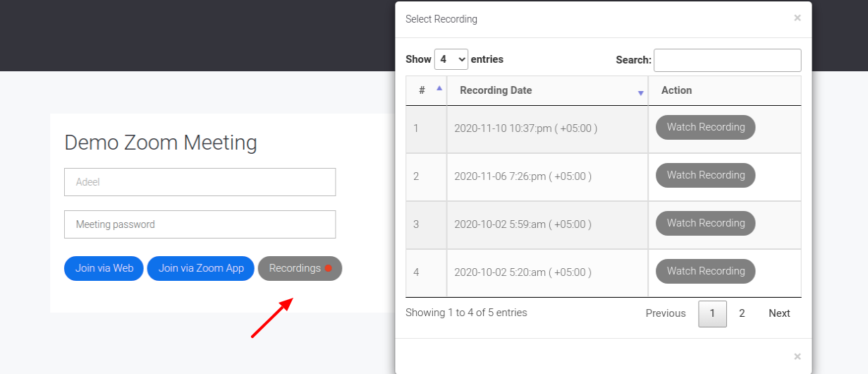Dismiss dialog using bottom X icon
The height and width of the screenshot is (374, 868).
pos(797,357)
